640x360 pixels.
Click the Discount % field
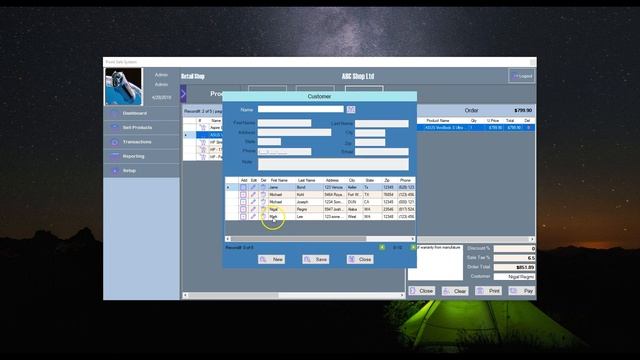point(514,249)
